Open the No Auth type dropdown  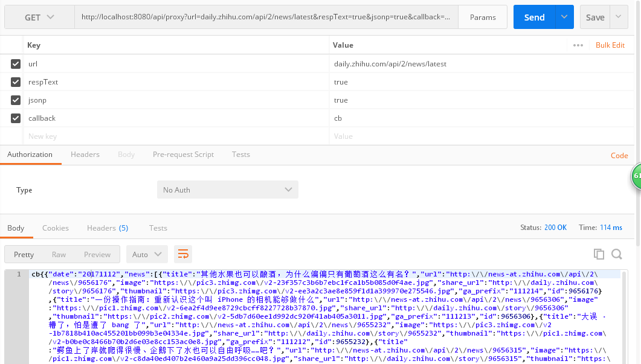click(x=228, y=190)
